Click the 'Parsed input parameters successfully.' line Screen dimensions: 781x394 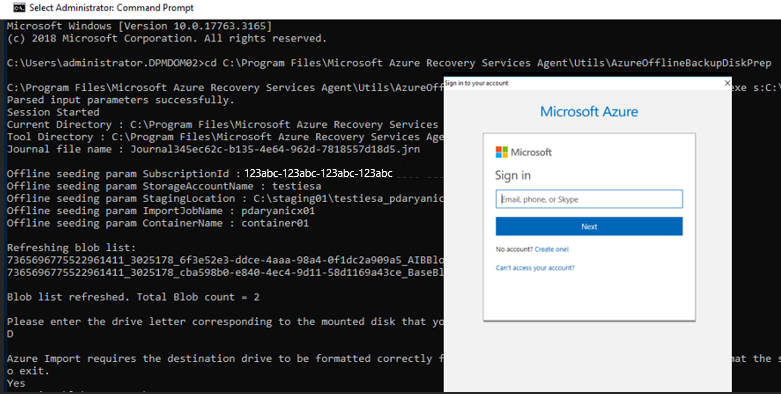coord(121,100)
